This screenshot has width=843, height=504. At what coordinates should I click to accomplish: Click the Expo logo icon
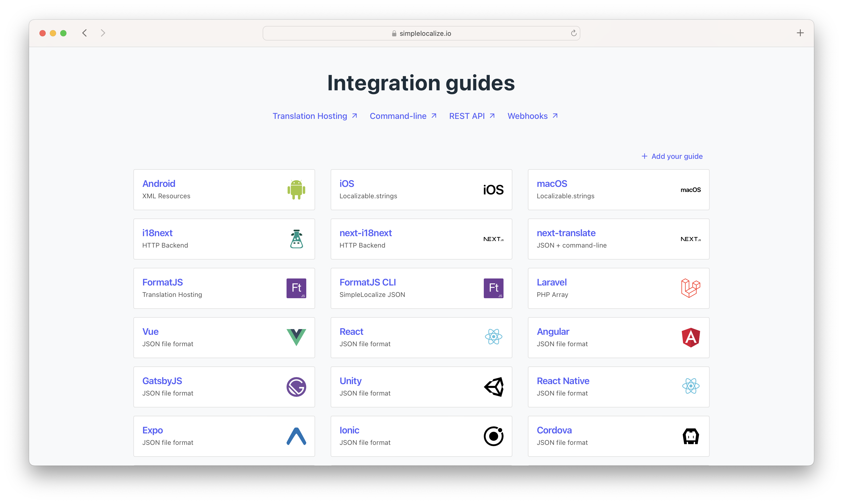[x=296, y=436]
